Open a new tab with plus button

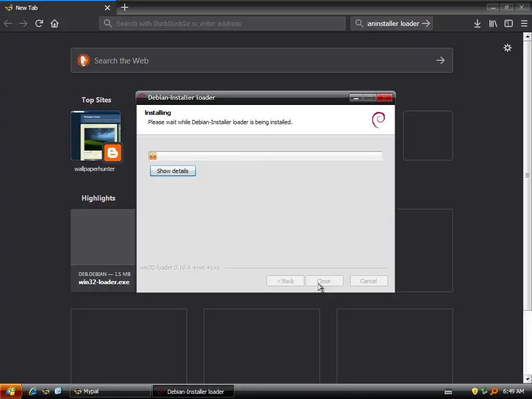(125, 7)
